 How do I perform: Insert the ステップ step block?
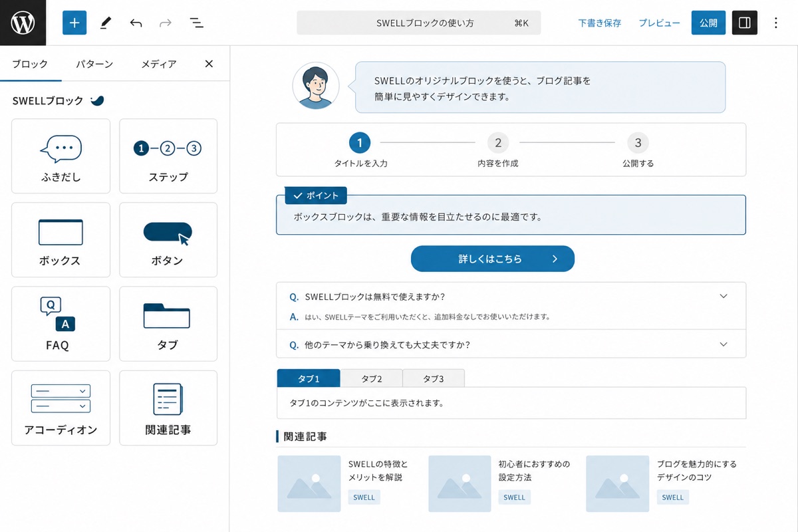(168, 156)
